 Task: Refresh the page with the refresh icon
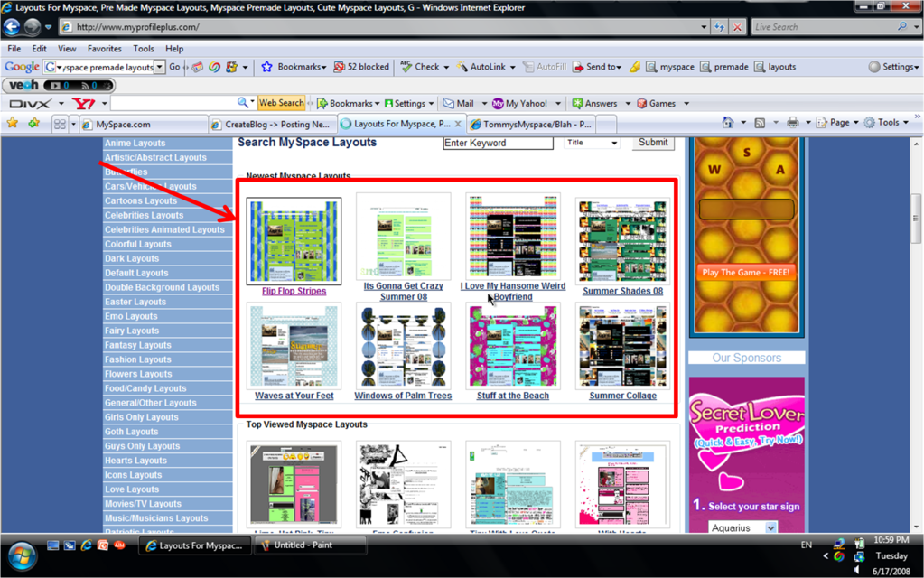(x=719, y=27)
